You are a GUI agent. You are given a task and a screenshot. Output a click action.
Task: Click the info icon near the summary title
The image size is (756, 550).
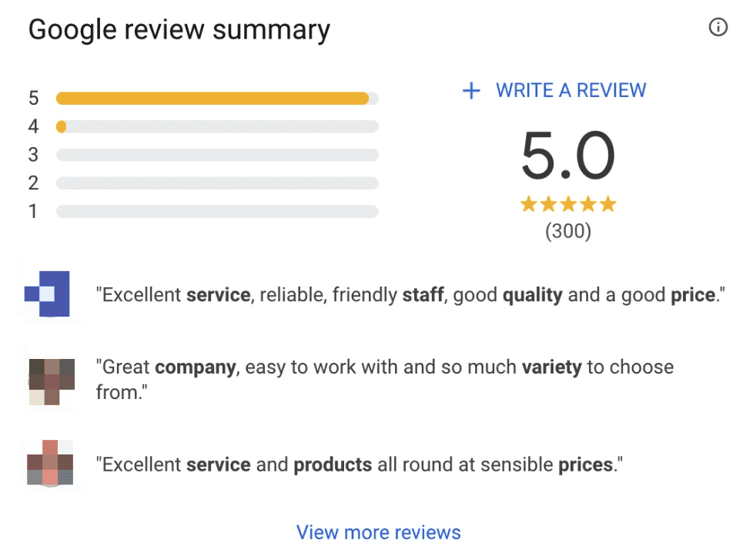(718, 29)
